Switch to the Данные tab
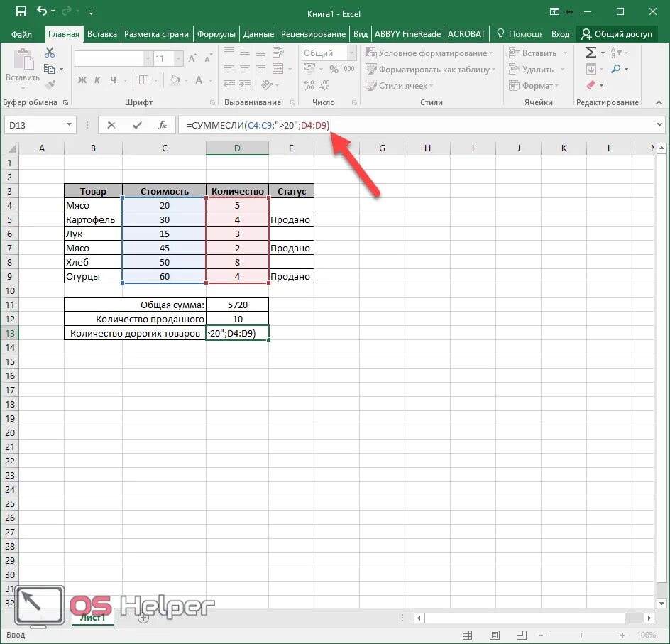Image resolution: width=670 pixels, height=644 pixels. (258, 34)
